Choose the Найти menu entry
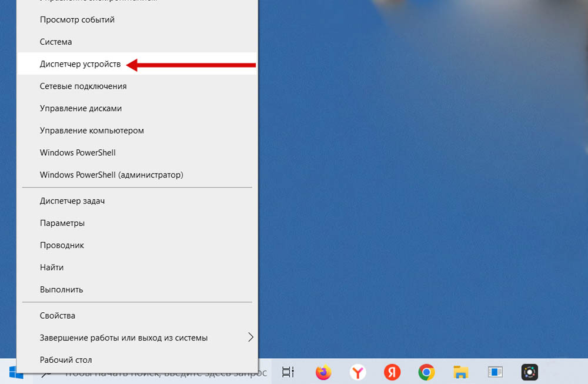This screenshot has height=384, width=588. click(137, 268)
